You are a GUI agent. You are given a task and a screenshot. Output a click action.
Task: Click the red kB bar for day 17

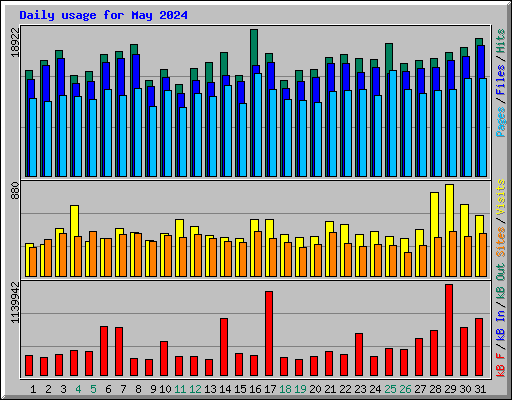point(269,333)
